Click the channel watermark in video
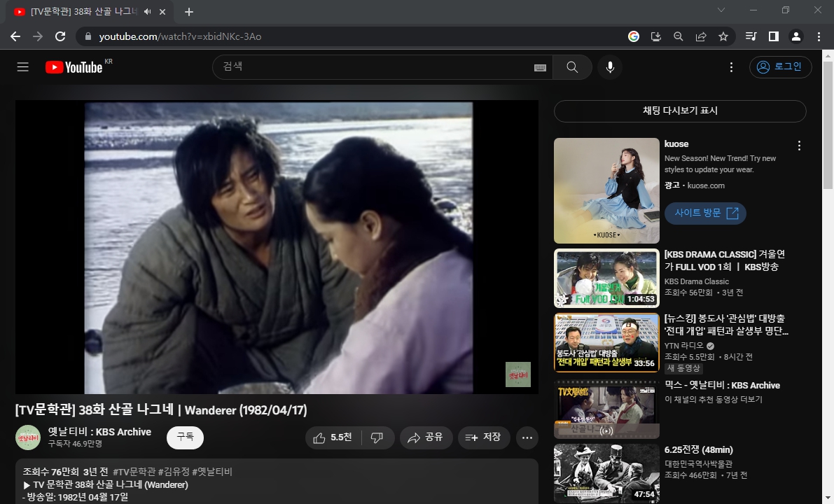Screen dimensions: 834x504 pyautogui.click(x=517, y=374)
